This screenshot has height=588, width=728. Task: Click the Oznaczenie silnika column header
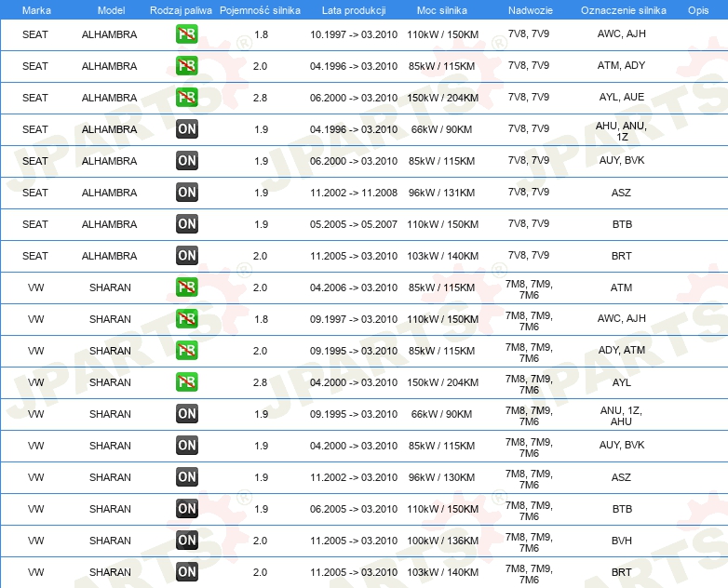click(x=624, y=10)
